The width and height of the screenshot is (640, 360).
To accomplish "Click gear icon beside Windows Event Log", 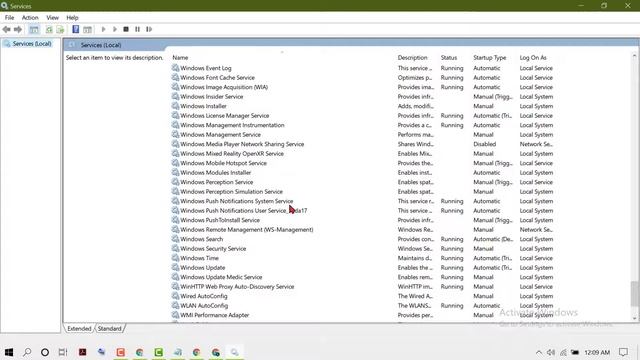I will pos(176,68).
